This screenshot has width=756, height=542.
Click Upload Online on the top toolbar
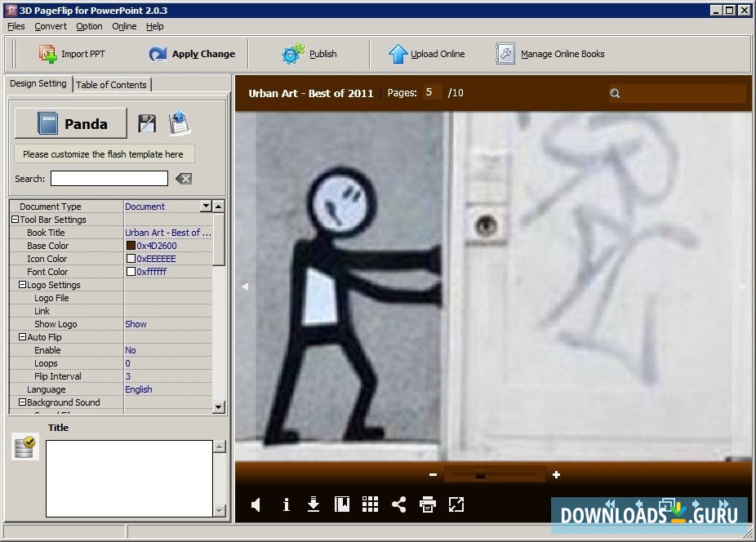tap(426, 53)
